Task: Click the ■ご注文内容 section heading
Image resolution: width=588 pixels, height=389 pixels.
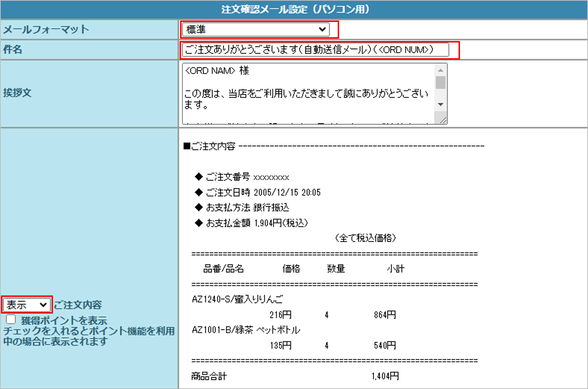Action: coord(209,147)
